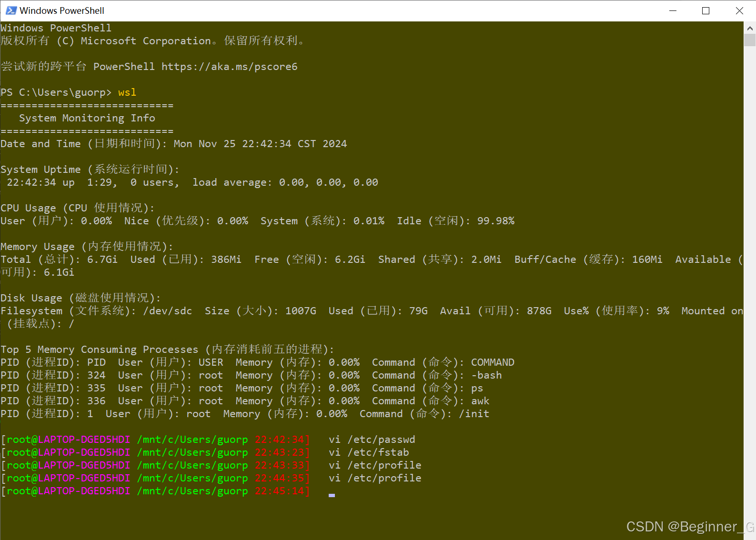Click the System CPU value '0.01%'

pos(369,221)
